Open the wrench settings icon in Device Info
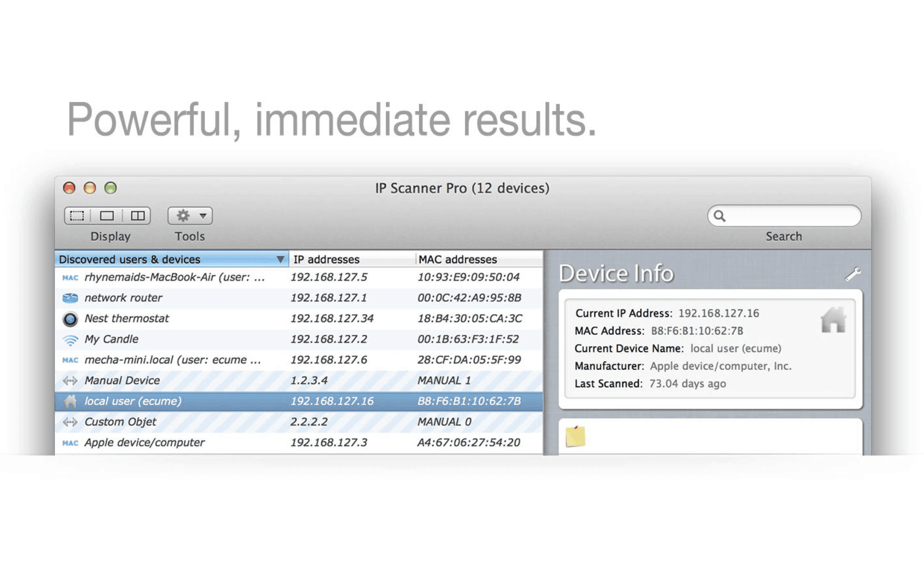This screenshot has height=576, width=924. [853, 274]
